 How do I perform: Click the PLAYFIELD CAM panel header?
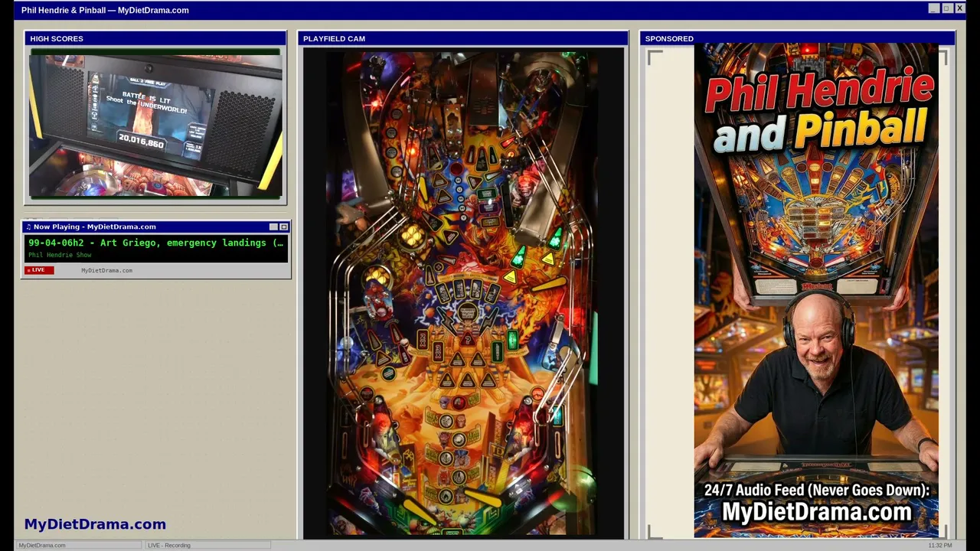click(463, 38)
